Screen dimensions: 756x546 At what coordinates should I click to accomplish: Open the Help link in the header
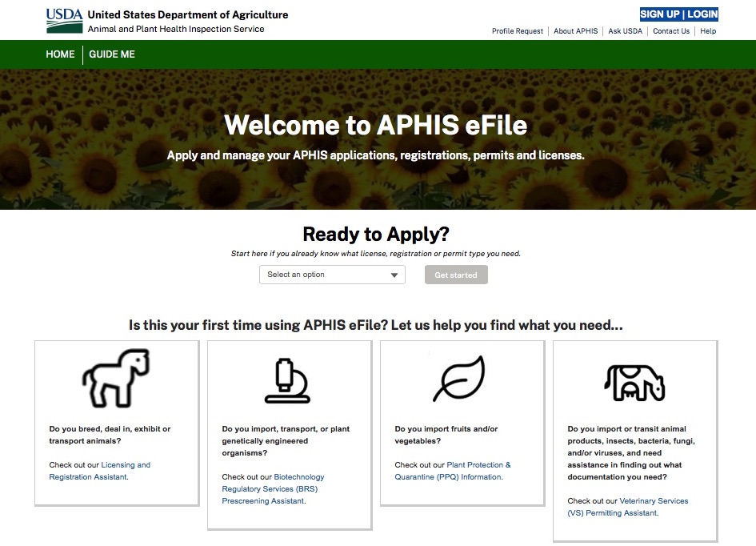coord(708,31)
